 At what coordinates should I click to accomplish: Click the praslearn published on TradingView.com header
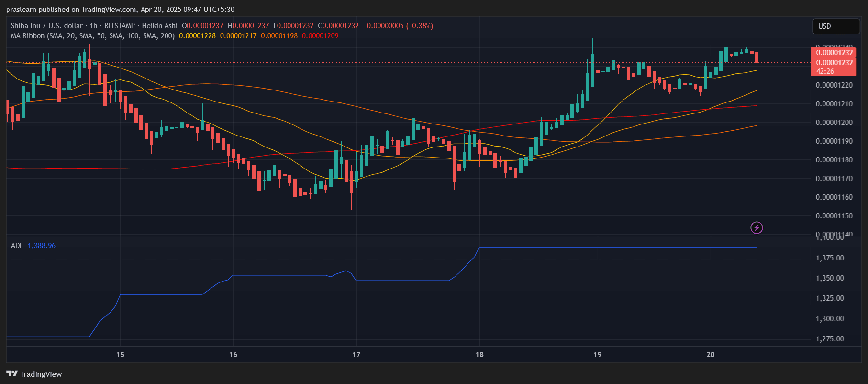120,10
